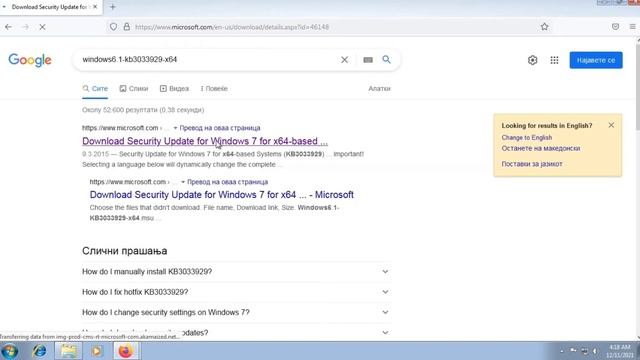Viewport: 640px width, 360px height.
Task: Close the English results suggestion box
Action: [x=611, y=125]
